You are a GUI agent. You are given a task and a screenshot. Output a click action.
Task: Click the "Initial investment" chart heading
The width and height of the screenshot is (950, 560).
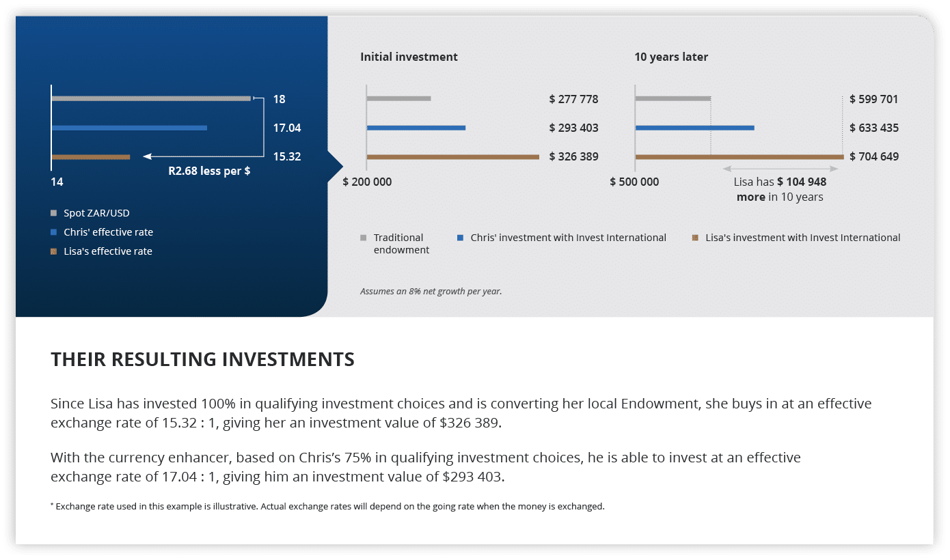409,57
